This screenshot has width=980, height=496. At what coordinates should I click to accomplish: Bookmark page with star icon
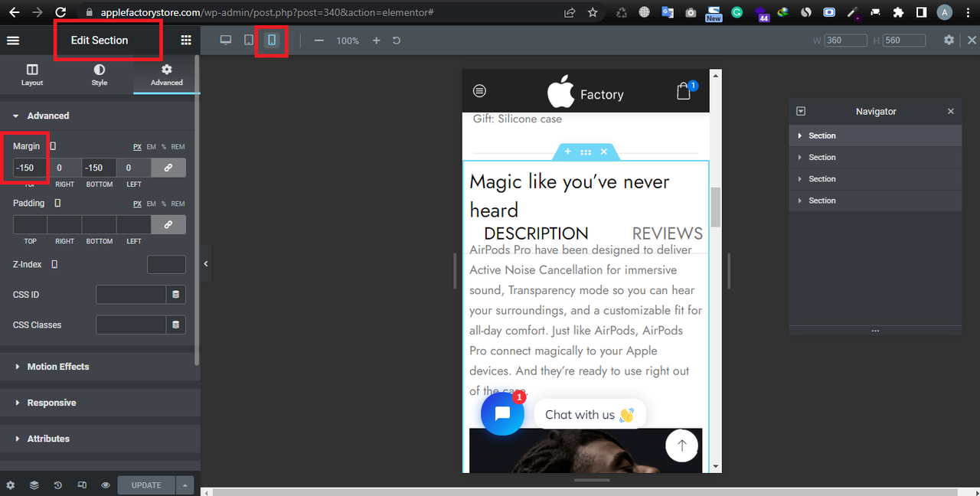coord(593,12)
